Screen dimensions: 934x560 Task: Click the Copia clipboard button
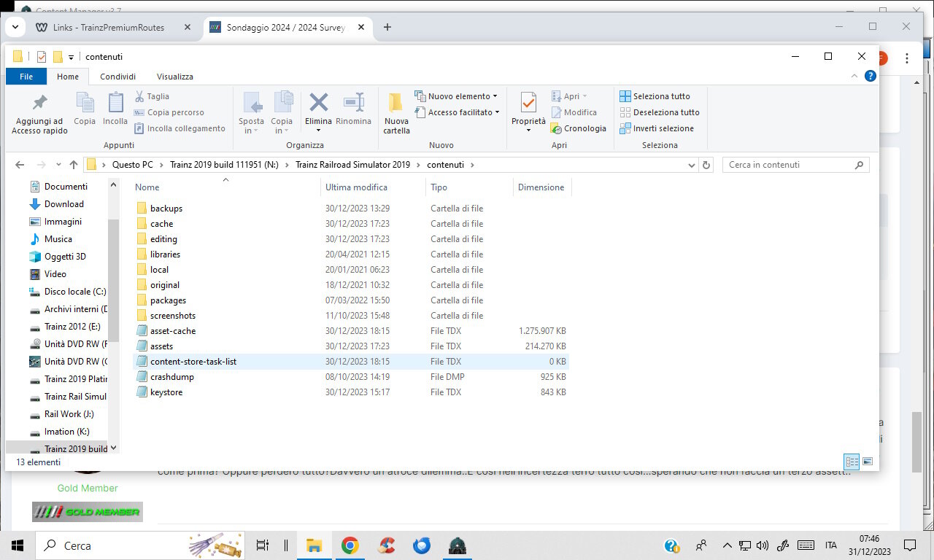(x=85, y=109)
